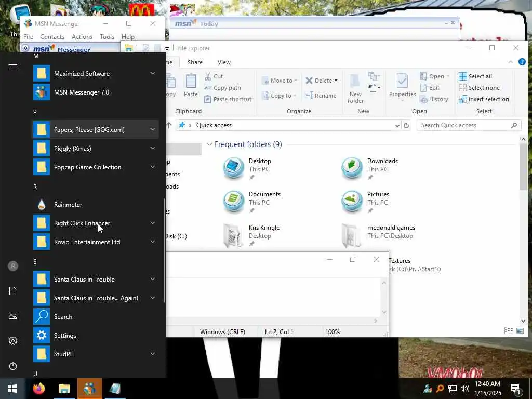Click Select all in the ribbon
This screenshot has width=532, height=399.
pyautogui.click(x=475, y=76)
